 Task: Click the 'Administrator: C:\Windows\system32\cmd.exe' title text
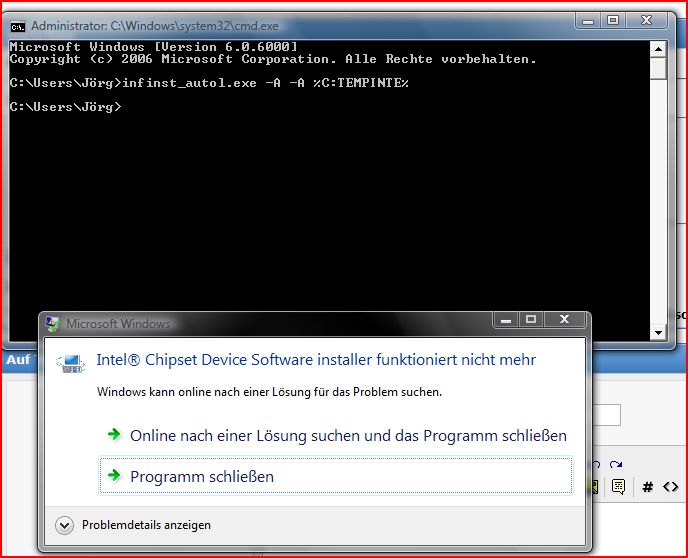(155, 26)
